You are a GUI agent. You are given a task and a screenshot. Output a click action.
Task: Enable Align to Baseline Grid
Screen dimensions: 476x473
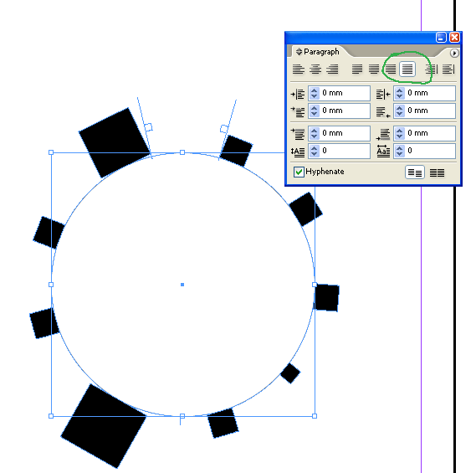pos(437,172)
